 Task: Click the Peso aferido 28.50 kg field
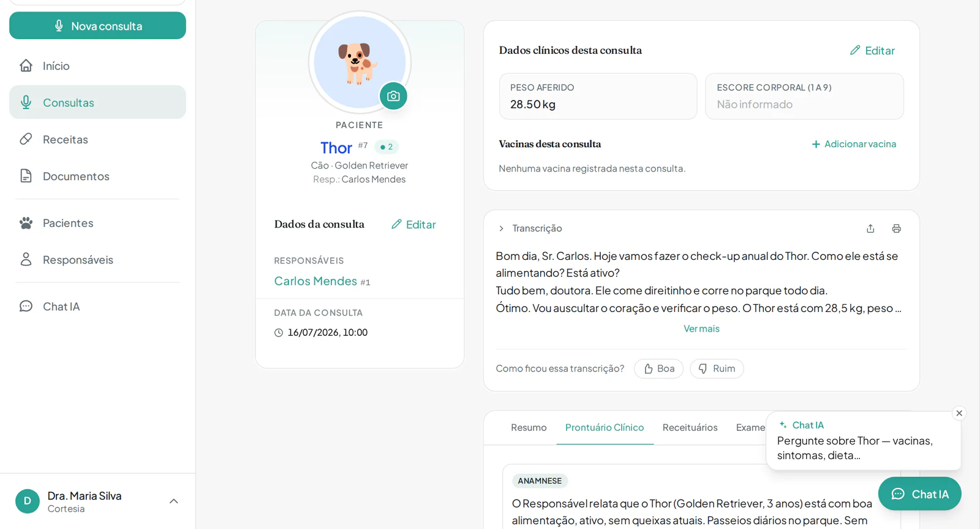(598, 96)
